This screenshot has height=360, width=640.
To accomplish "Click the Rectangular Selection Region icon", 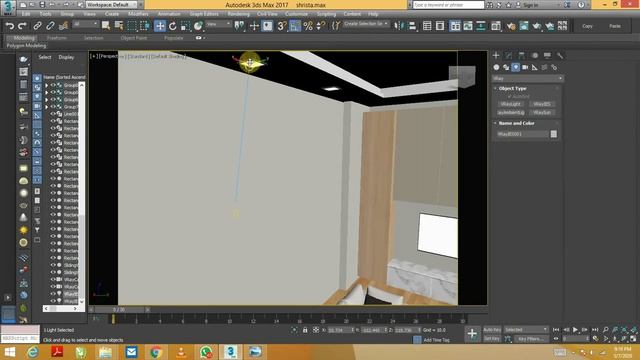I will coord(131,26).
